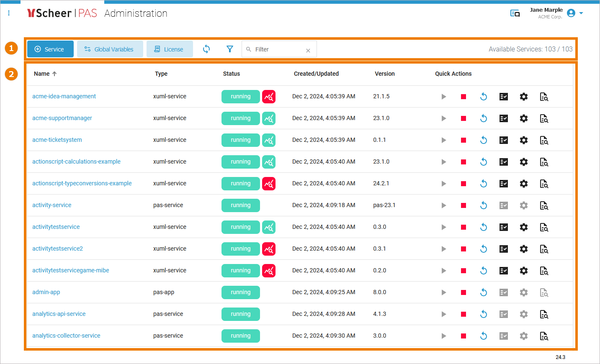Open the License tab
This screenshot has height=364, width=600.
tap(170, 49)
